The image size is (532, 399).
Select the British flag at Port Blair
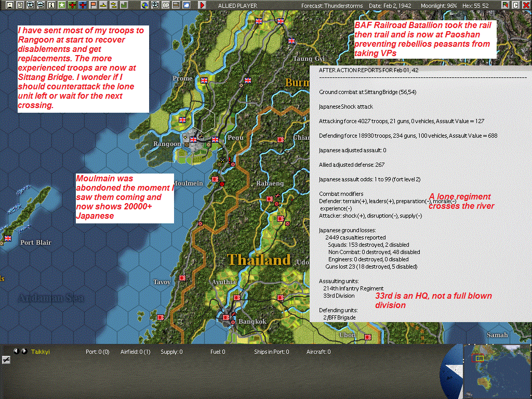tap(7, 238)
